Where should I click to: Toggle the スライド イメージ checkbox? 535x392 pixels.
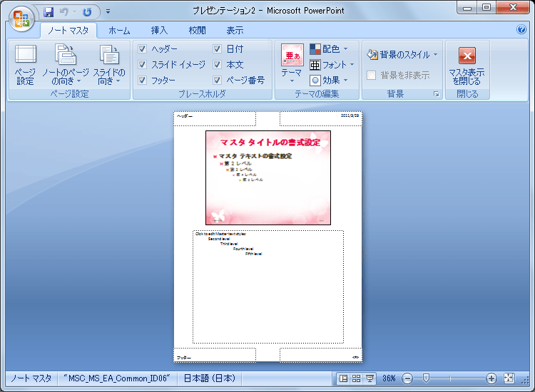click(x=142, y=64)
